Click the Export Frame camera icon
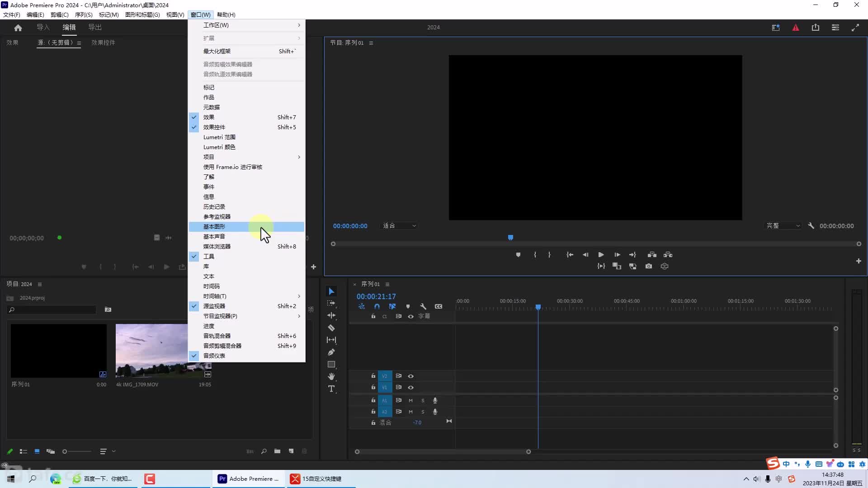The image size is (868, 488). (649, 266)
